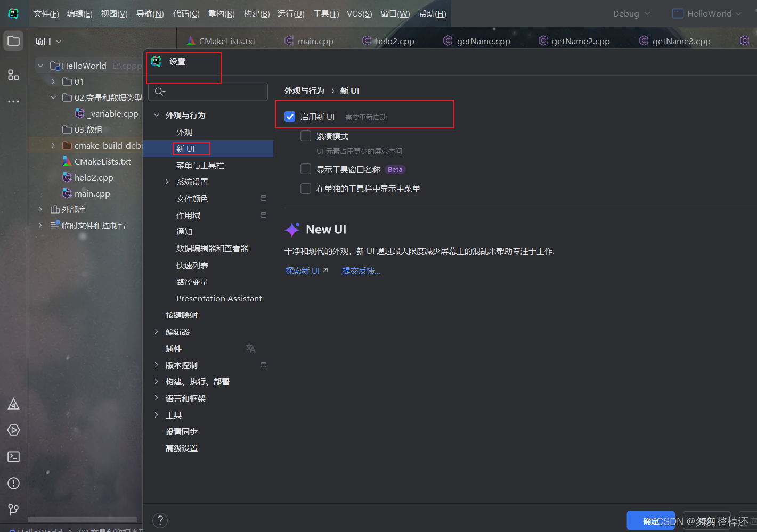
Task: Switch to the getName2.cpp editor tab
Action: pos(574,41)
